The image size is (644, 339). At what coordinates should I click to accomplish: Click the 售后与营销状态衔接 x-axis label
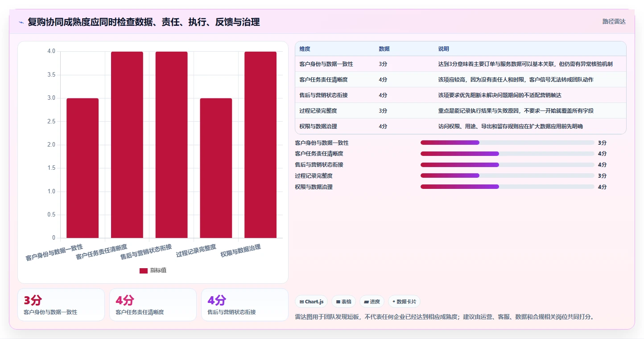[146, 253]
